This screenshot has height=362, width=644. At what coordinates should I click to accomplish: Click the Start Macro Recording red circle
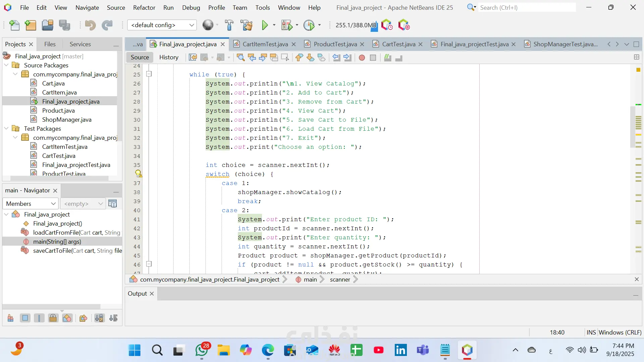tap(362, 58)
